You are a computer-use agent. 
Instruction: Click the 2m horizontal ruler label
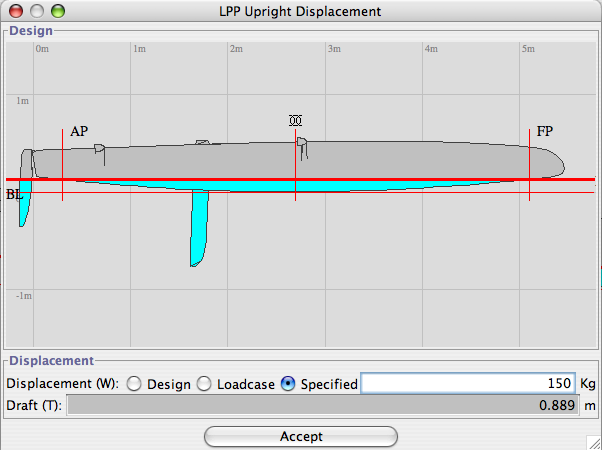pyautogui.click(x=236, y=49)
